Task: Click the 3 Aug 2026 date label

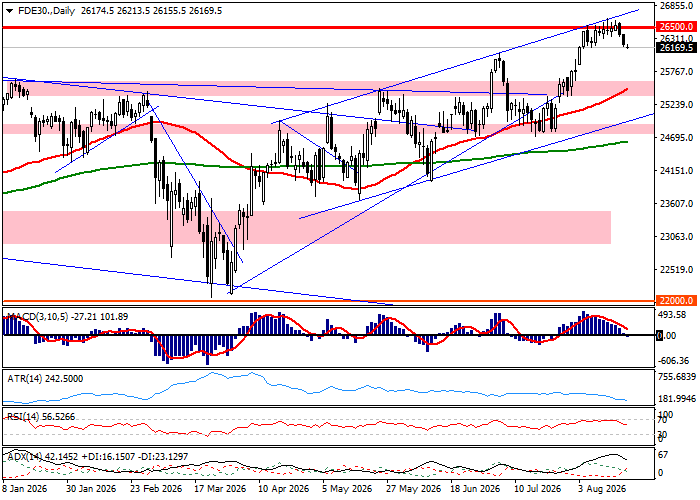Action: pyautogui.click(x=602, y=488)
